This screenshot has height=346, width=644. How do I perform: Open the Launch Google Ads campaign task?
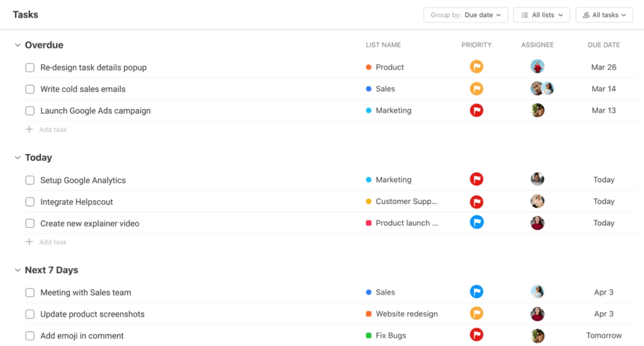(96, 111)
